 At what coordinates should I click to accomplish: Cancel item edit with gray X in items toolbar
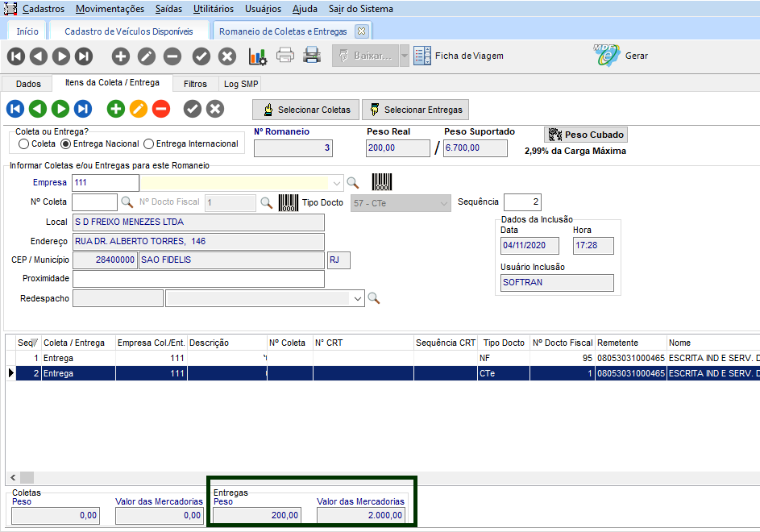pos(215,109)
